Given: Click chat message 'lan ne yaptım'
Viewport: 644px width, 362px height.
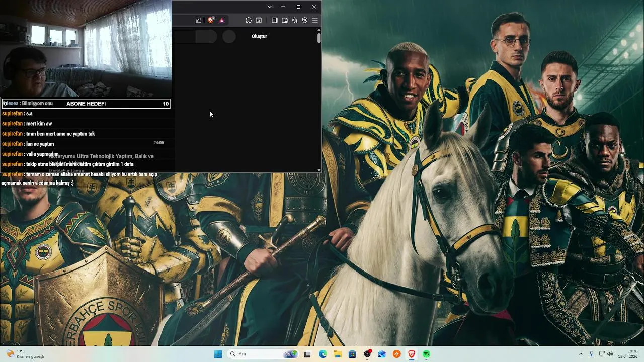Looking at the screenshot, I should tap(40, 144).
